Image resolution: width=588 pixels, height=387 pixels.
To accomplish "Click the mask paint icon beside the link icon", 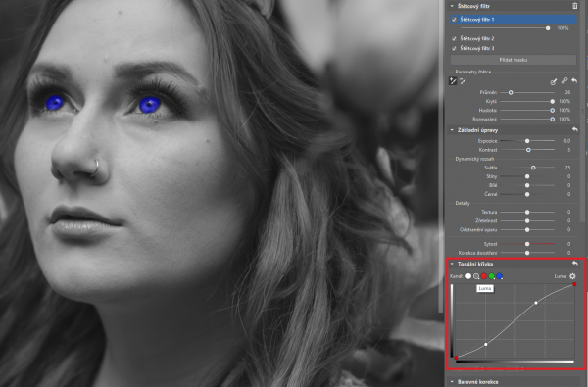I will [553, 81].
